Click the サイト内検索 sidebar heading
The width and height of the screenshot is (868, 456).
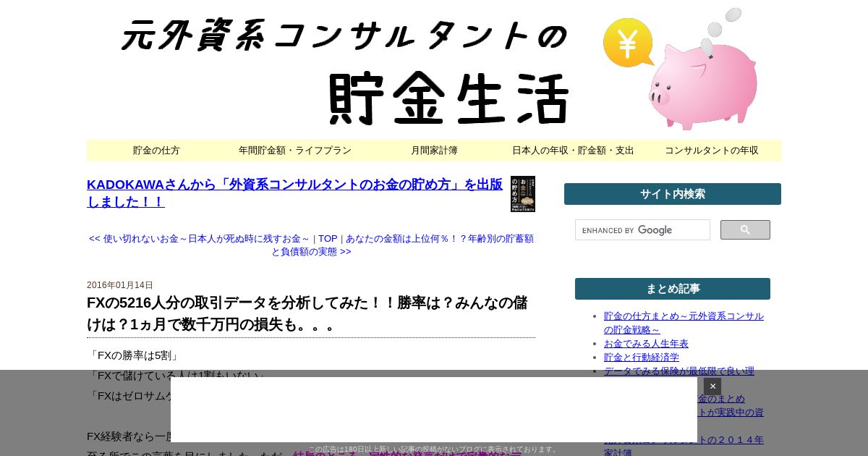click(x=673, y=194)
